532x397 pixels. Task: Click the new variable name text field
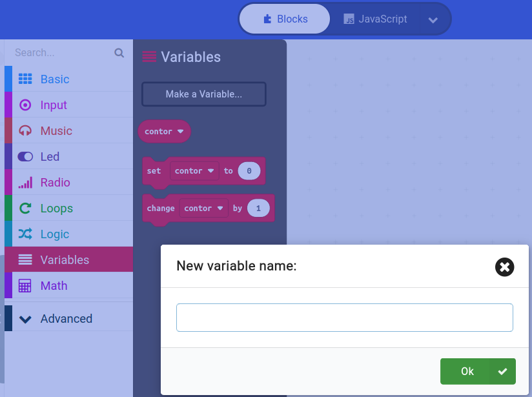pos(344,318)
